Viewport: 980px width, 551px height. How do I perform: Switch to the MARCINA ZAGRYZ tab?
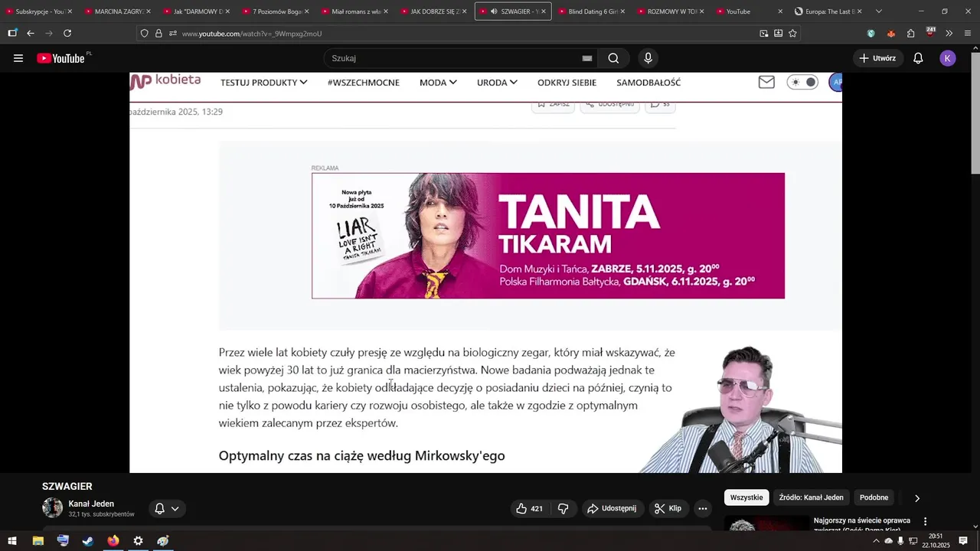pyautogui.click(x=118, y=11)
